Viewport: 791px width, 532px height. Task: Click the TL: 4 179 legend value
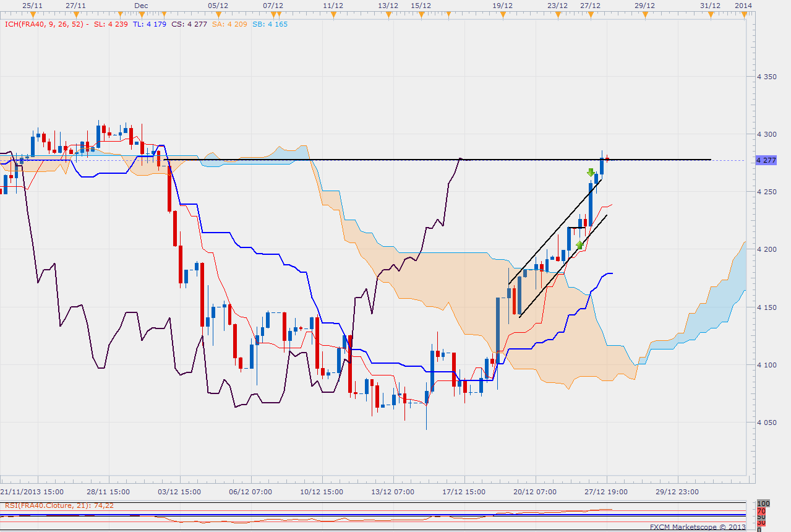click(x=150, y=24)
